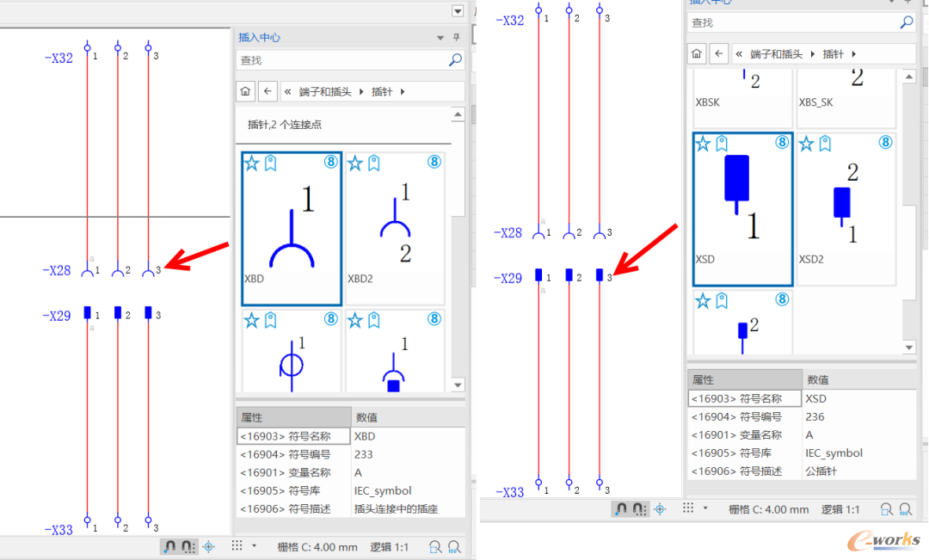Favorite the XBD2 symbol with its star icon

(x=355, y=163)
